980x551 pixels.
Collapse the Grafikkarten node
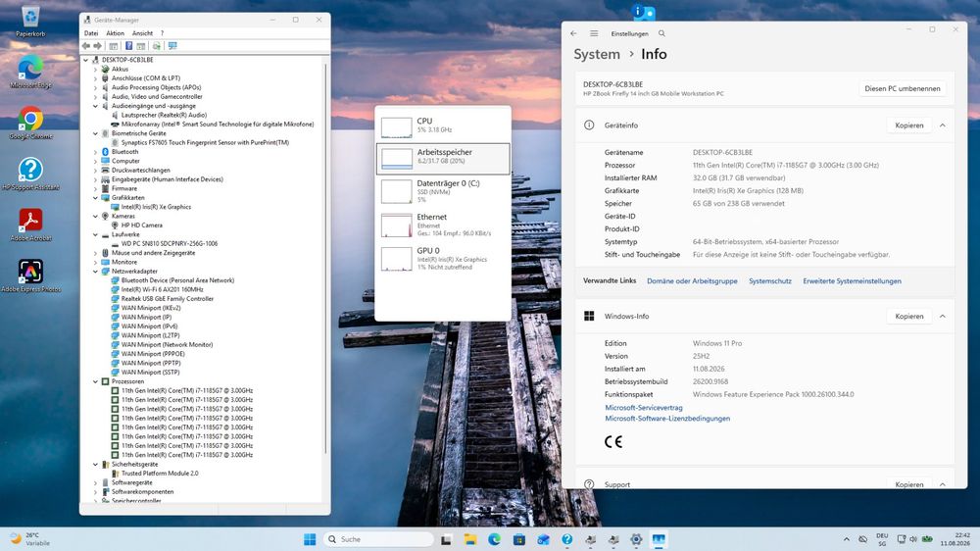[x=96, y=198]
